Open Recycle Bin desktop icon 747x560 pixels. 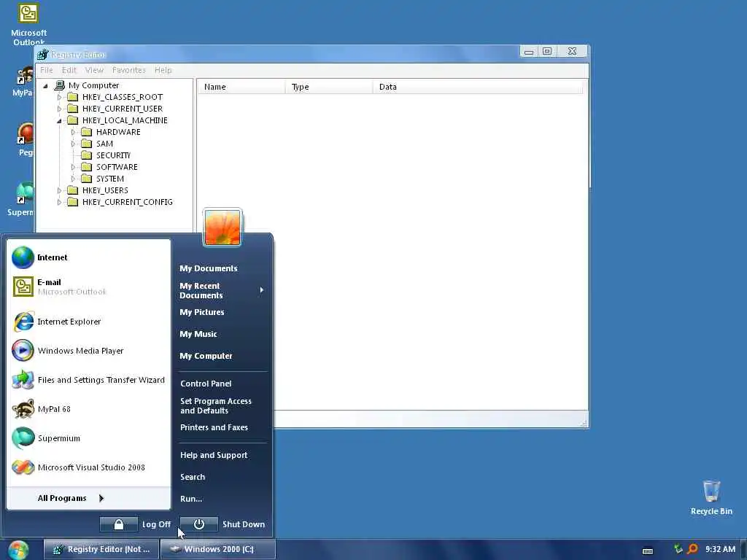711,491
